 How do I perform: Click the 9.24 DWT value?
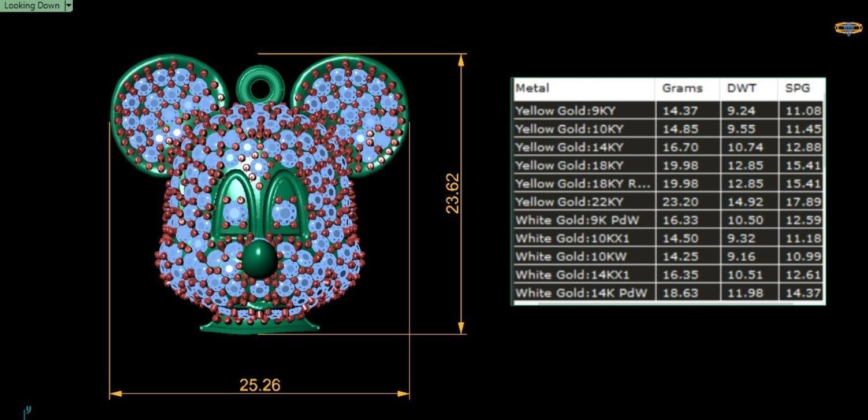point(742,110)
